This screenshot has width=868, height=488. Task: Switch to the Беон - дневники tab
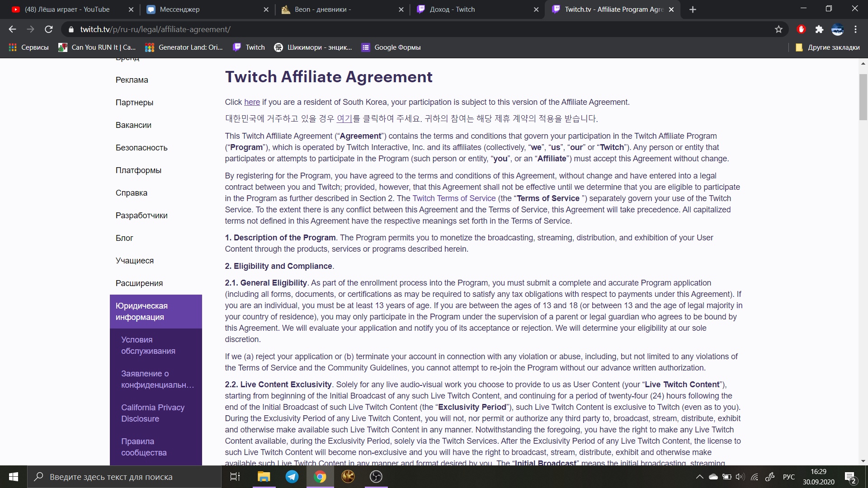342,9
